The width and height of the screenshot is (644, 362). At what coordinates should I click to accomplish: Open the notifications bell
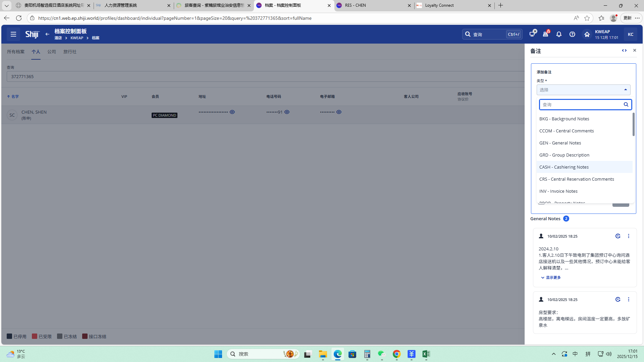tap(559, 34)
